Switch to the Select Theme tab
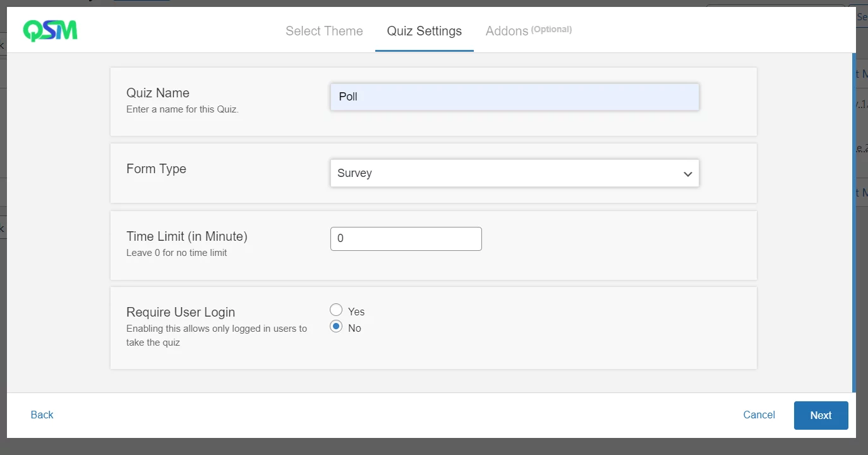This screenshot has height=455, width=868. click(324, 31)
